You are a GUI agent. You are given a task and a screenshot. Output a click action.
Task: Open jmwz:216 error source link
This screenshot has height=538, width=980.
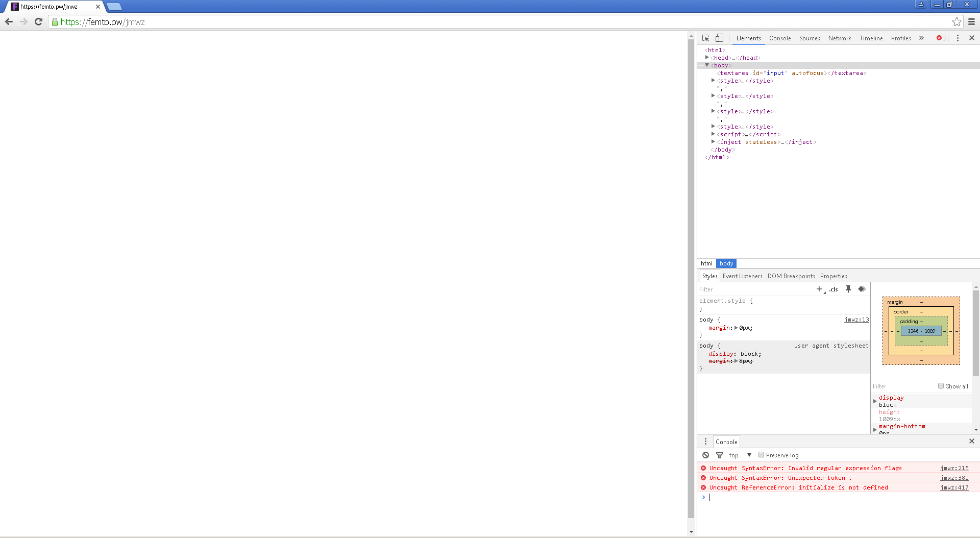pos(954,468)
